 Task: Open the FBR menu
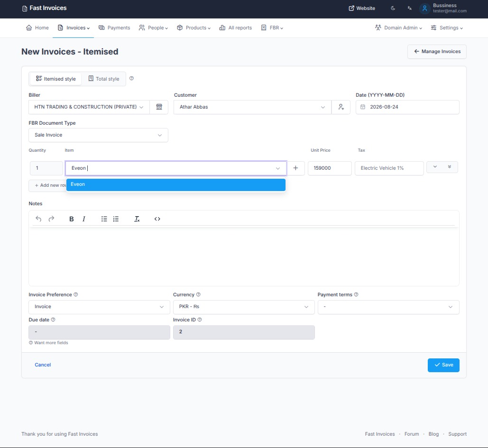pyautogui.click(x=272, y=27)
